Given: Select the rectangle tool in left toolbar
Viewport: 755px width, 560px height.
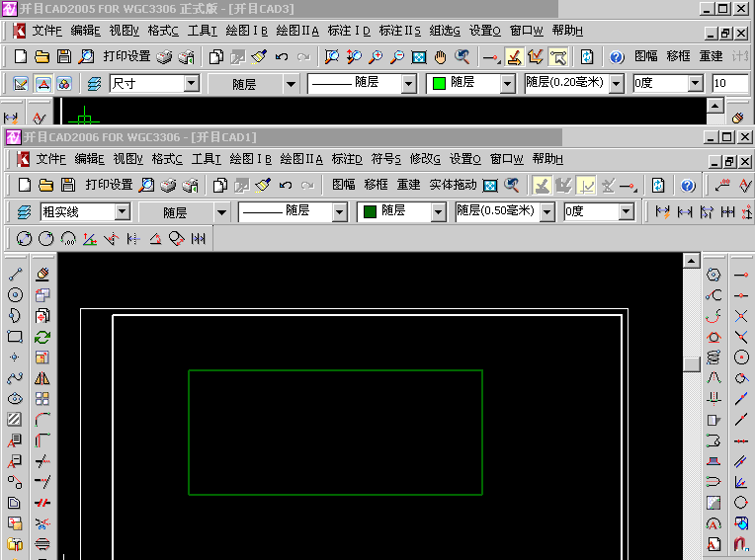Looking at the screenshot, I should 15,336.
